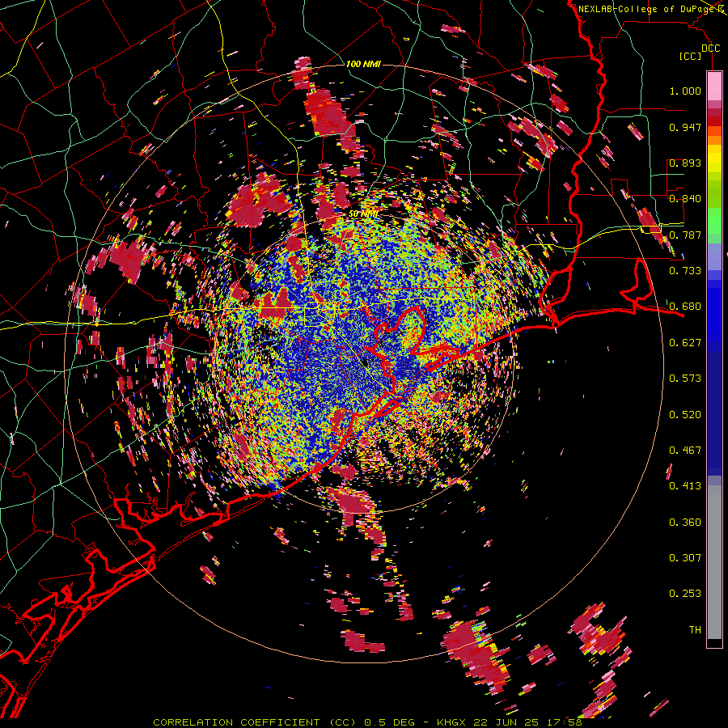This screenshot has width=728, height=728.
Task: Click the [CC] units label
Action: [x=690, y=56]
